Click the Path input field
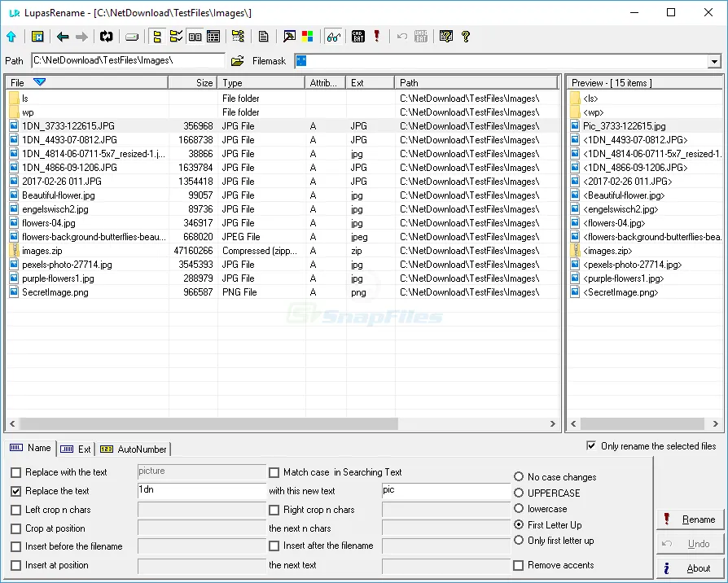Viewport: 728px width, 583px height. tap(128, 60)
